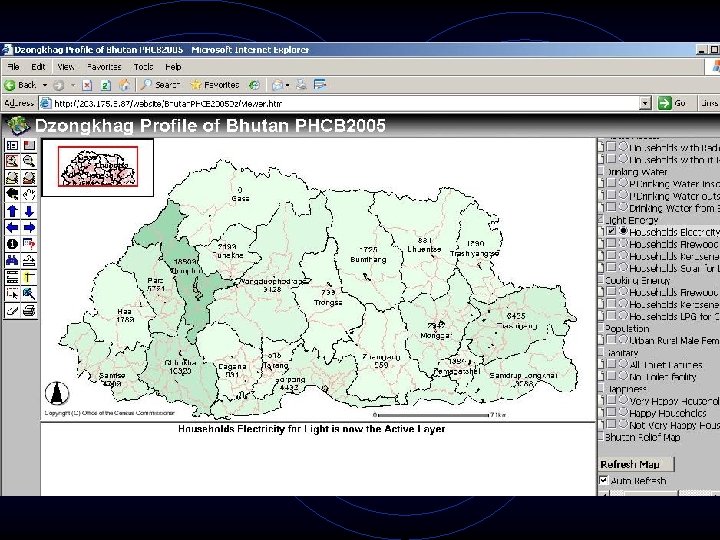This screenshot has height=540, width=720.
Task: Click the Search toolbar button
Action: click(160, 85)
